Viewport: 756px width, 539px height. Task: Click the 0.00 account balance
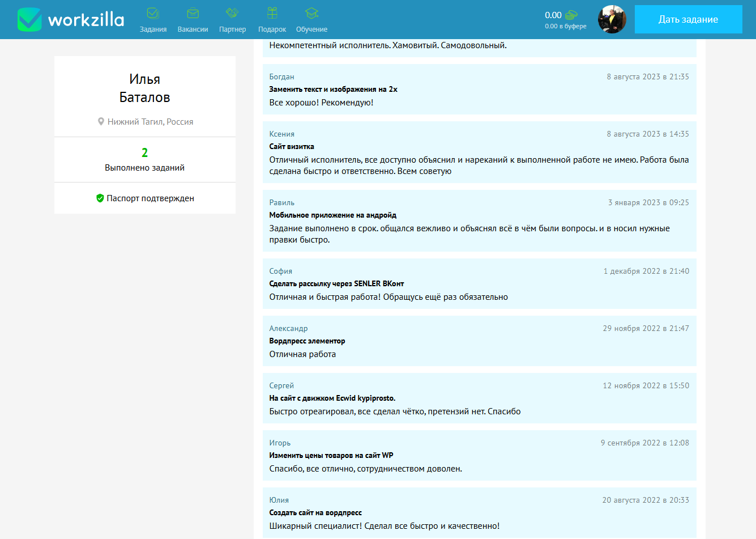(553, 15)
